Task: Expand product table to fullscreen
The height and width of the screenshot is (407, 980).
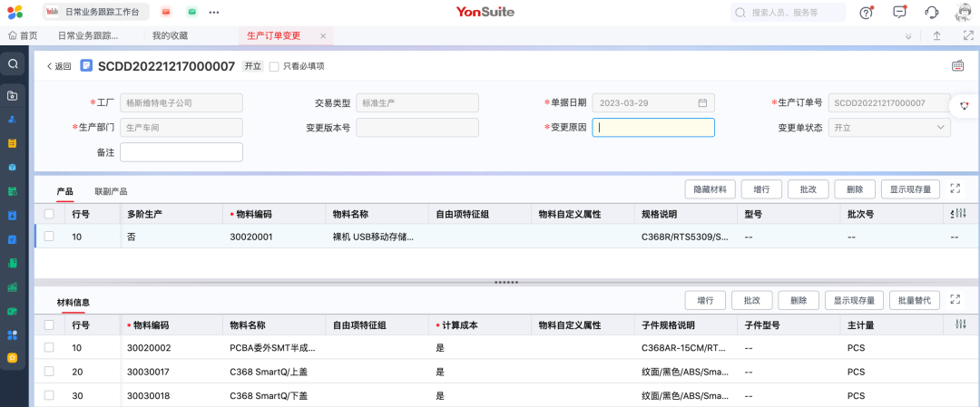Action: tap(955, 189)
